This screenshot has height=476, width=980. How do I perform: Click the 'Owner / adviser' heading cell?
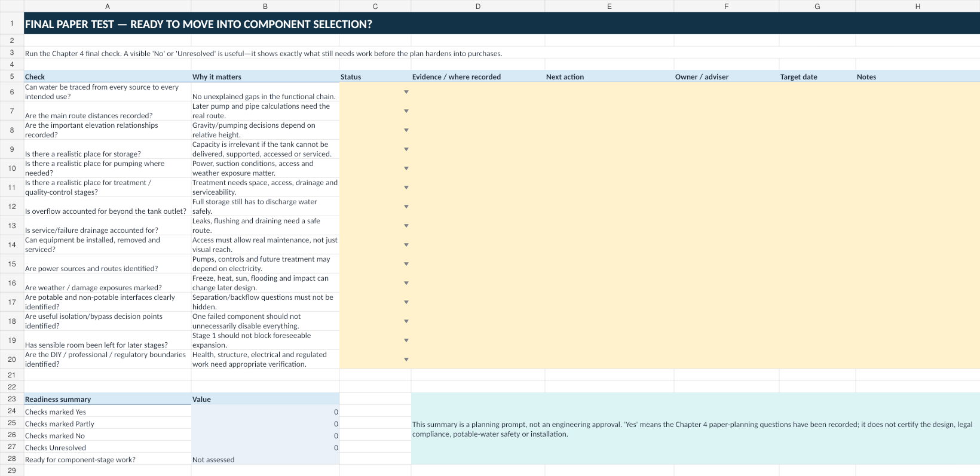727,76
